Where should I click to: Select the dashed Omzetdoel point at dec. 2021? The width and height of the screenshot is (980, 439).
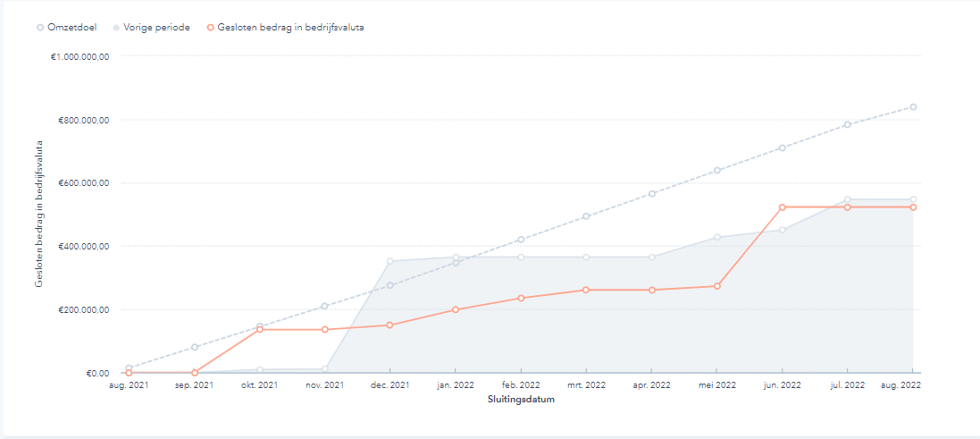390,285
